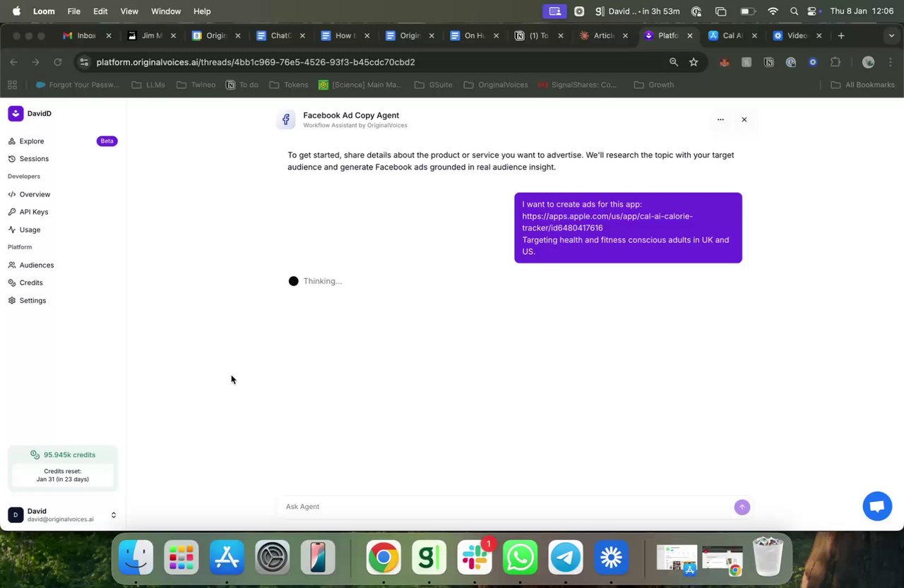
Task: Expand the tab search dropdown arrow
Action: (x=891, y=35)
